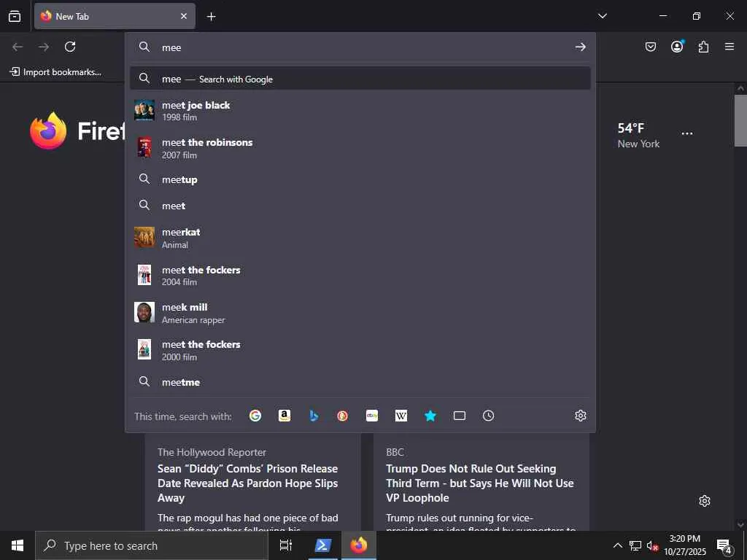747x560 pixels.
Task: Open the application hamburger menu
Action: coord(729,47)
